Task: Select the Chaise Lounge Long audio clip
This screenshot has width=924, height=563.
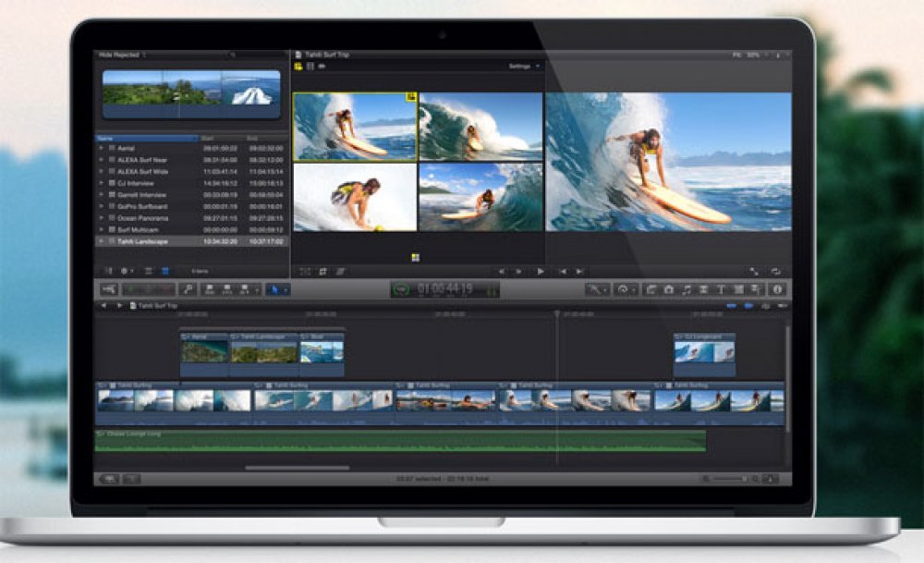Action: [401, 441]
